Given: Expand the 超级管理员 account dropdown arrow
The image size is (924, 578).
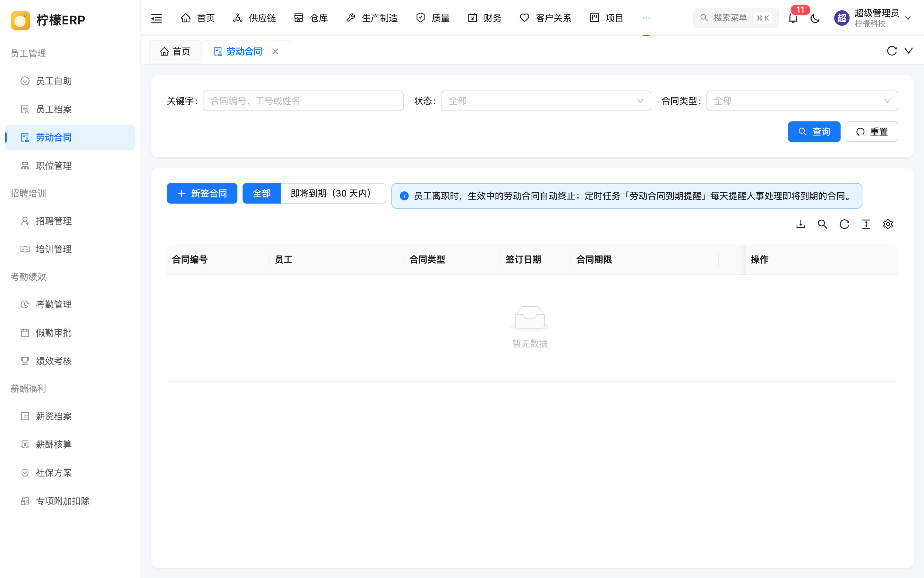Looking at the screenshot, I should point(908,18).
